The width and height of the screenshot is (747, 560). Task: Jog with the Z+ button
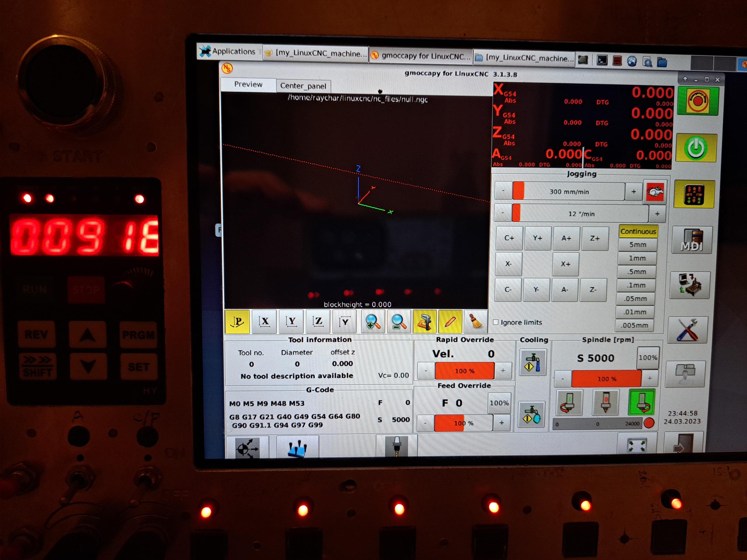[595, 238]
